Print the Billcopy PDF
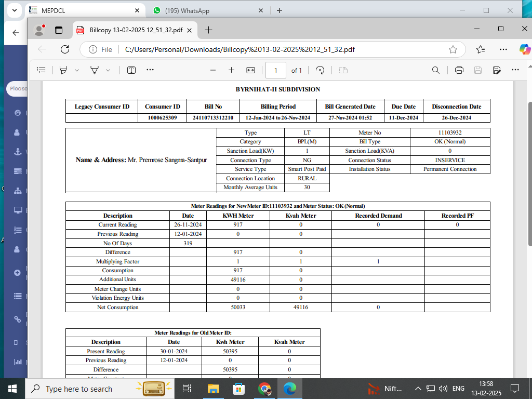The height and width of the screenshot is (399, 532). point(459,70)
